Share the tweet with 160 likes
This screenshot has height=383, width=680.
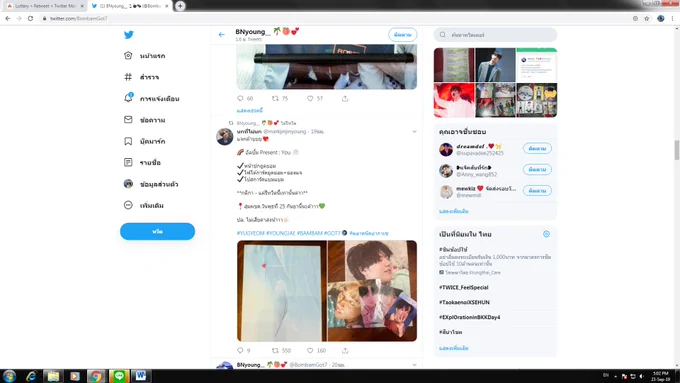345,350
